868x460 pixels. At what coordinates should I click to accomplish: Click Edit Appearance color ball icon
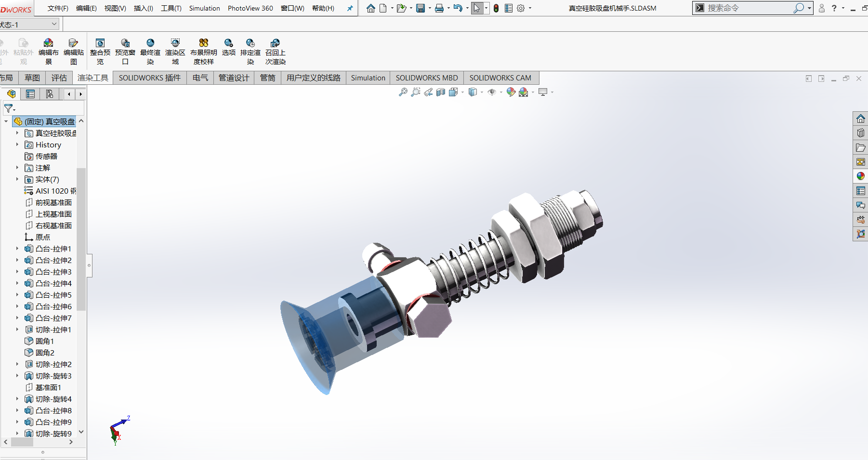511,92
